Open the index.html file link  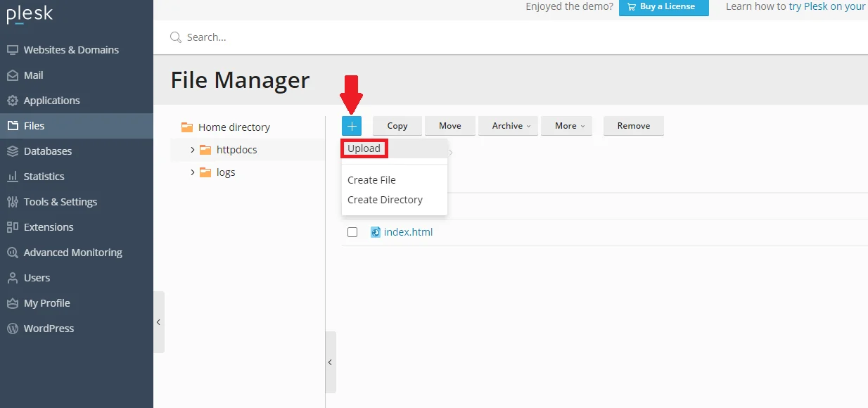tap(408, 232)
